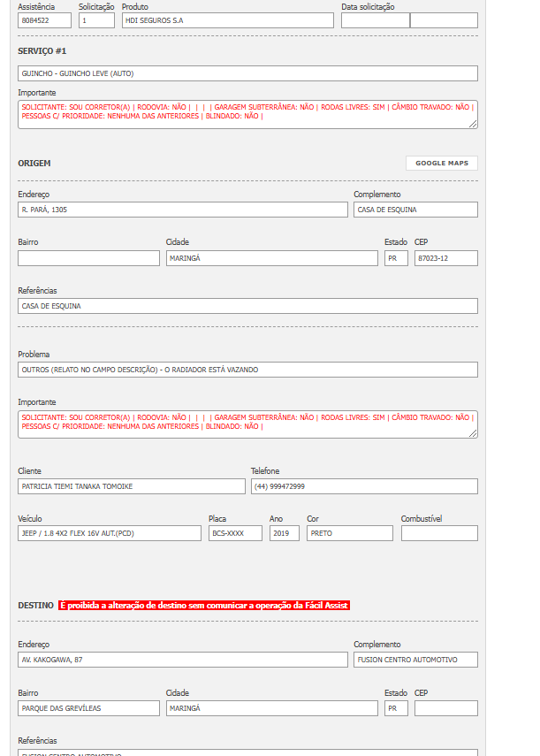Click the destination Estado field PR
The image size is (540, 756).
coord(396,708)
